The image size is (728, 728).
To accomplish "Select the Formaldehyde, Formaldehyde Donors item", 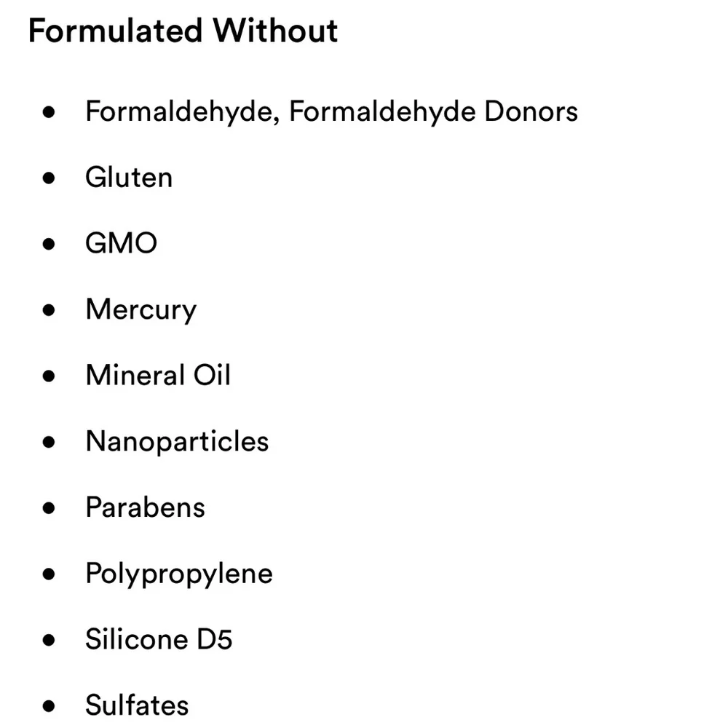I will tap(331, 112).
